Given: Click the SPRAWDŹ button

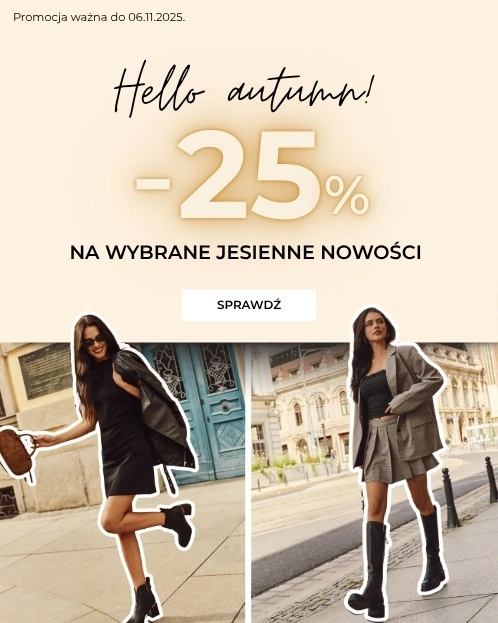Looking at the screenshot, I should pyautogui.click(x=249, y=305).
